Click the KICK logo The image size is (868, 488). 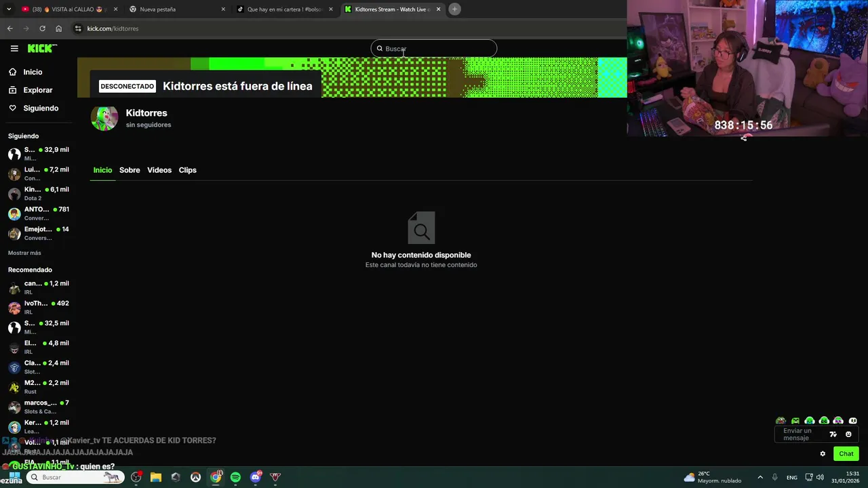click(x=42, y=48)
